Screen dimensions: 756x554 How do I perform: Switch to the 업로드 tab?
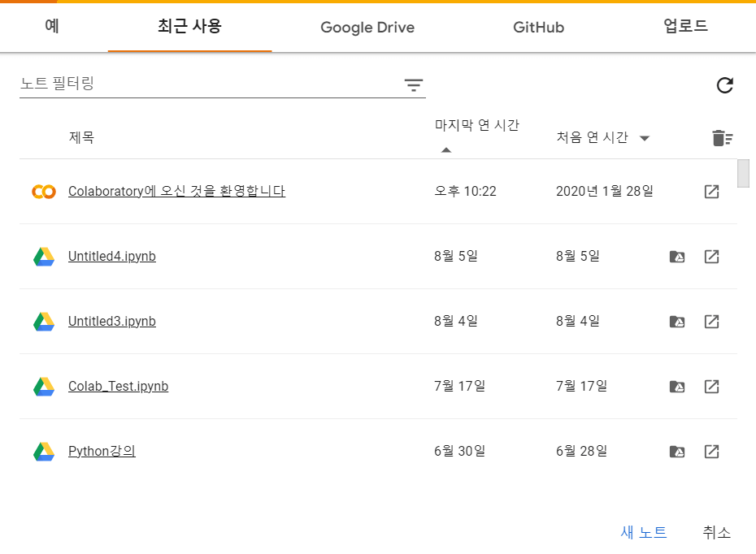pos(685,27)
